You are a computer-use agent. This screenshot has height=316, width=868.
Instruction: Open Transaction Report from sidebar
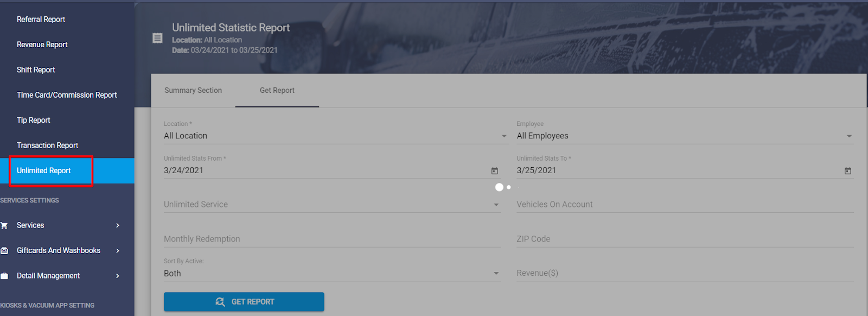click(x=47, y=146)
